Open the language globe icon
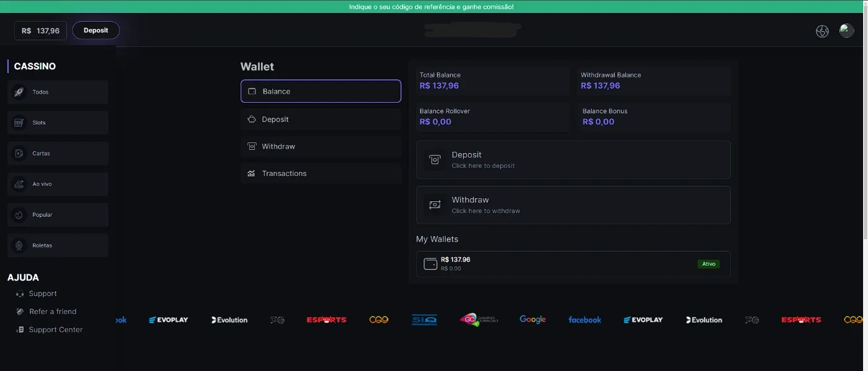Viewport: 868px width, 371px height. pyautogui.click(x=822, y=32)
